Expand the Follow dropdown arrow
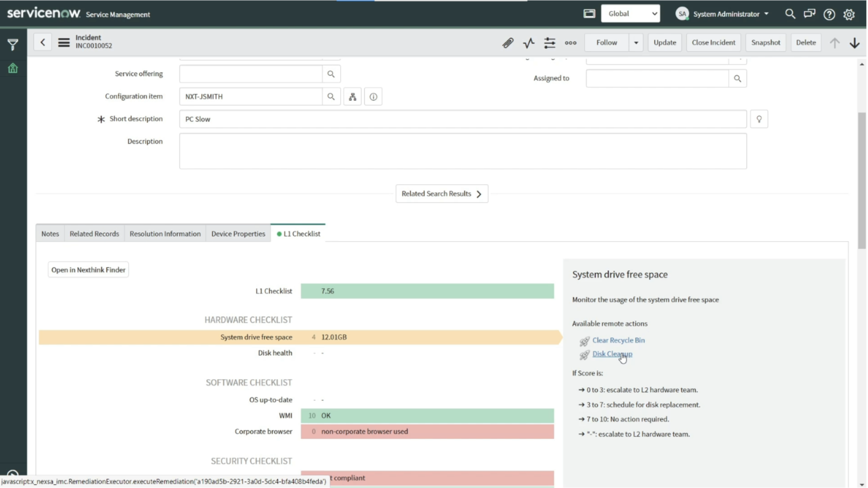The height and width of the screenshot is (488, 868). coord(636,42)
